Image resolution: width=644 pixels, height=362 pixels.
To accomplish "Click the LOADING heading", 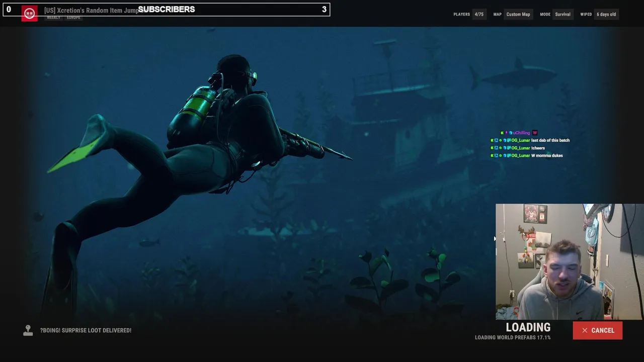I will [528, 327].
